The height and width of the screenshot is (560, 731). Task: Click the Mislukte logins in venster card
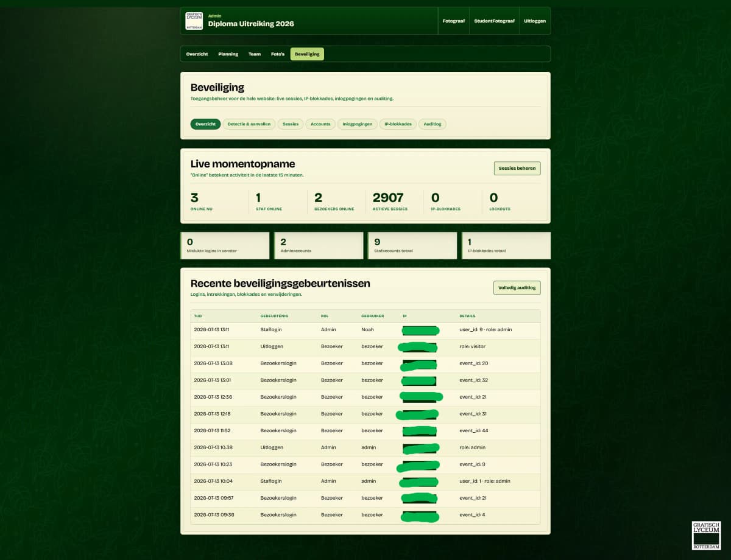(x=225, y=245)
